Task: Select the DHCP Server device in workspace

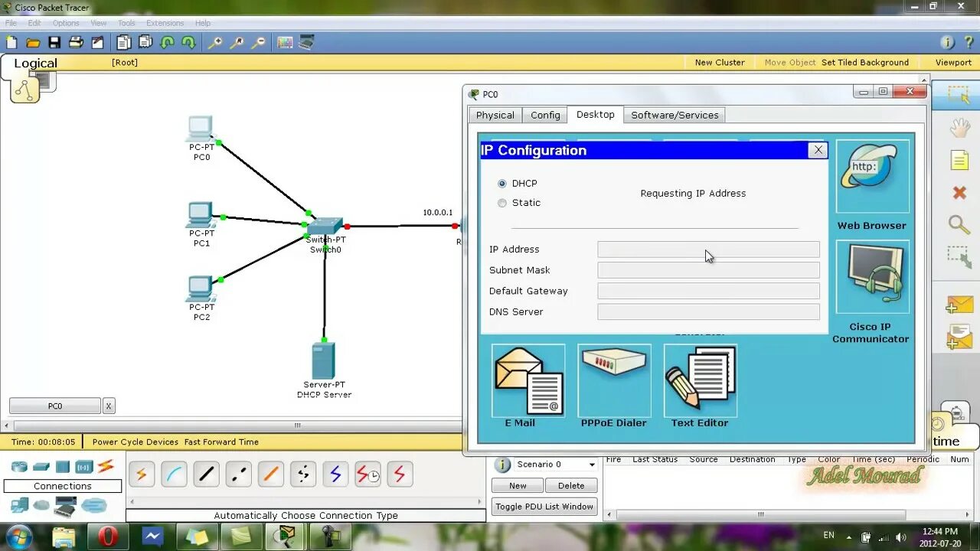Action: click(324, 361)
